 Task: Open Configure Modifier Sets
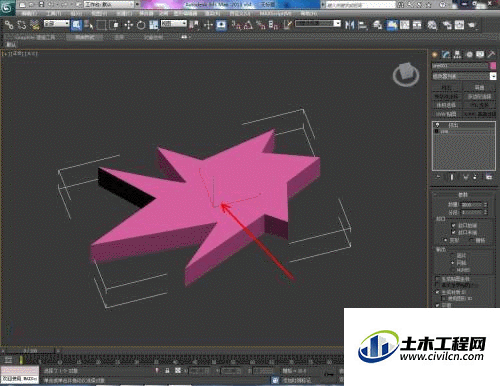[489, 177]
